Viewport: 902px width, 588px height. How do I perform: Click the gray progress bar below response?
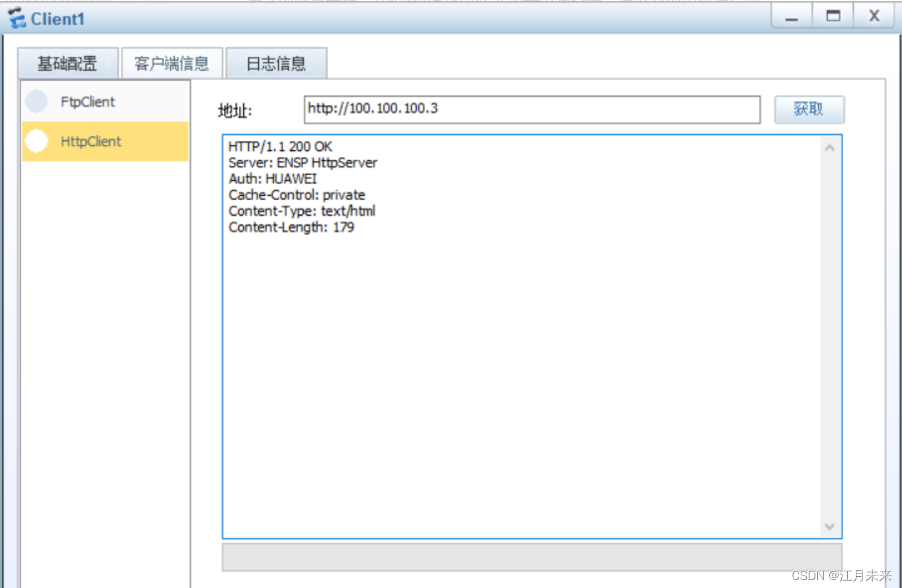point(532,557)
